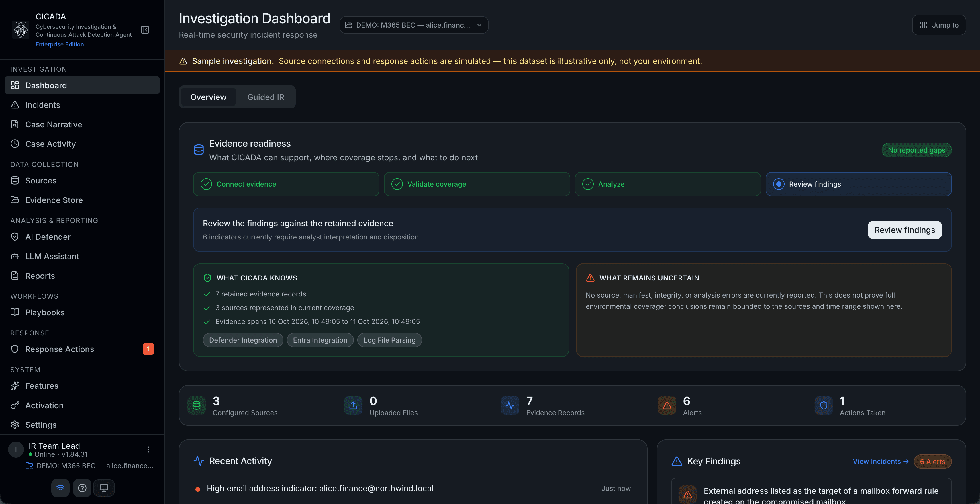Click the white Review findings button

[x=905, y=230]
